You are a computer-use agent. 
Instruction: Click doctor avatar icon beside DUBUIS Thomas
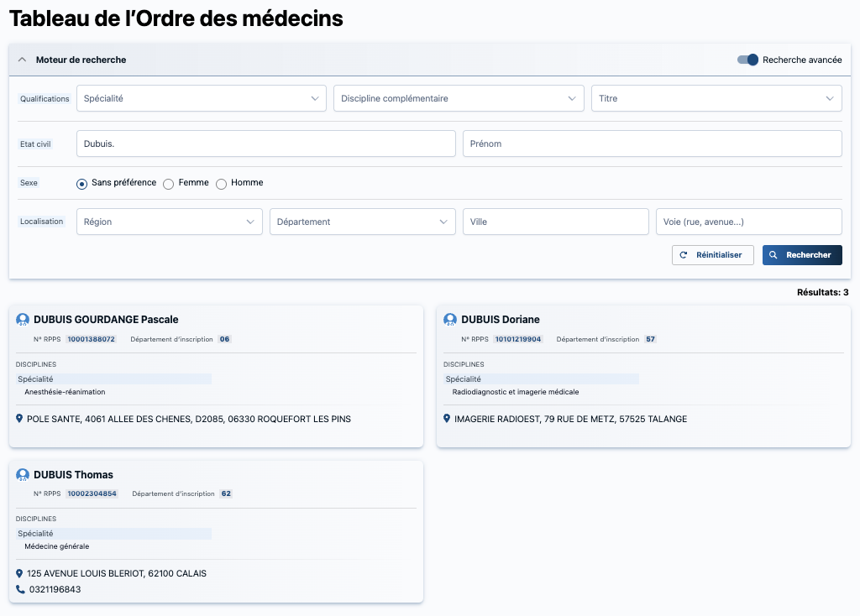tap(23, 475)
